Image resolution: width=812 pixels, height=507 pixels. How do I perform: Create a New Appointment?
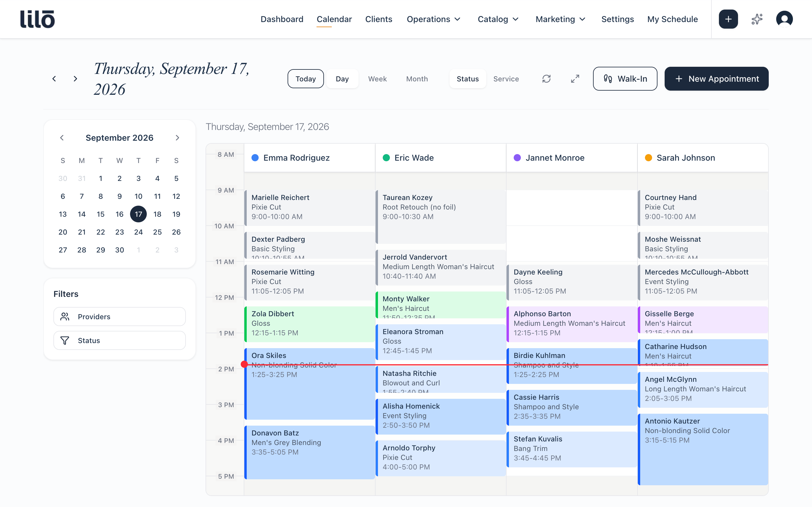716,79
